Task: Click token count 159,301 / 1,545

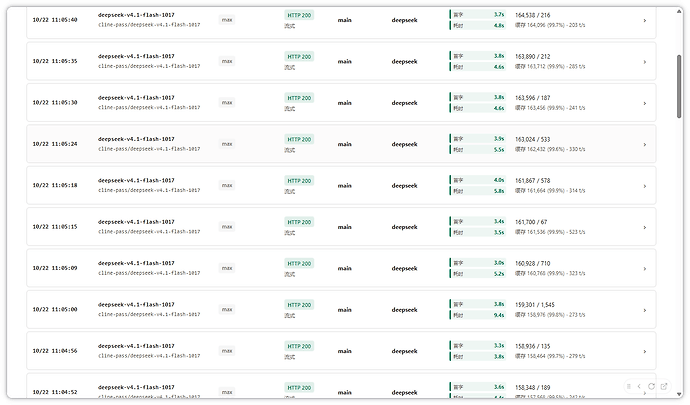Action: pos(535,305)
